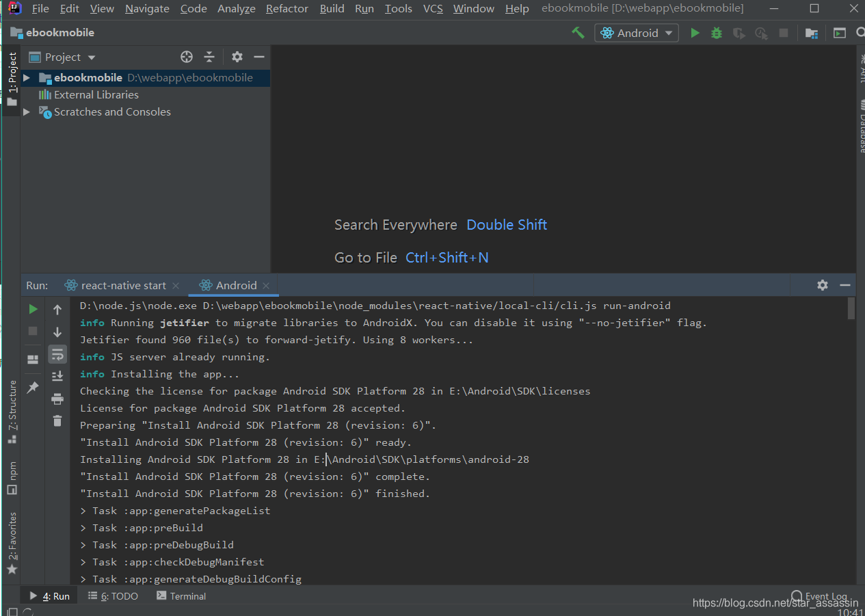Click the Down the Stack Trace arrow
Screen dimensions: 865x616
coord(57,332)
